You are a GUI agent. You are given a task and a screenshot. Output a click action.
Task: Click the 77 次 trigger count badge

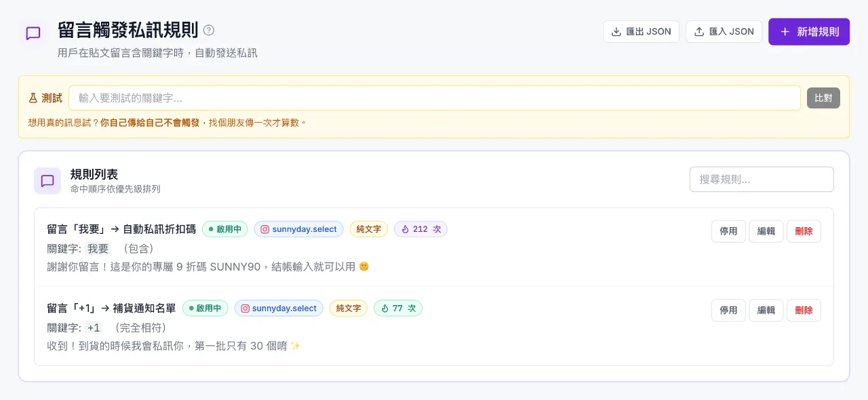pos(398,308)
